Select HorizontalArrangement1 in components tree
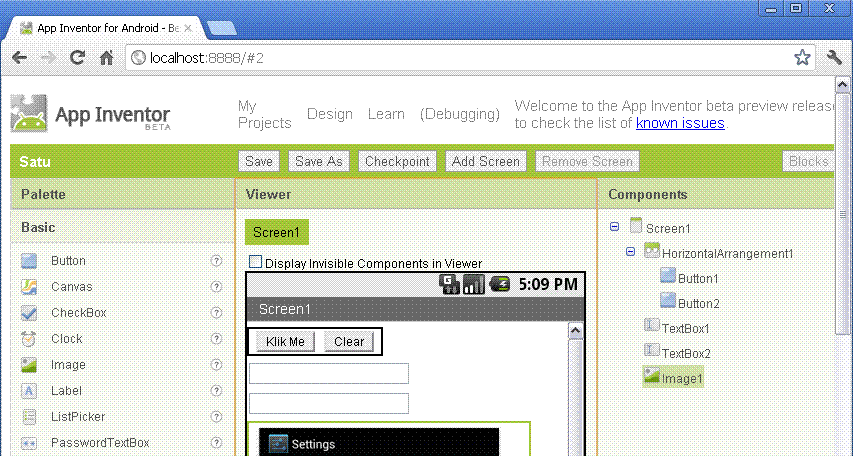This screenshot has height=456, width=853. click(727, 254)
